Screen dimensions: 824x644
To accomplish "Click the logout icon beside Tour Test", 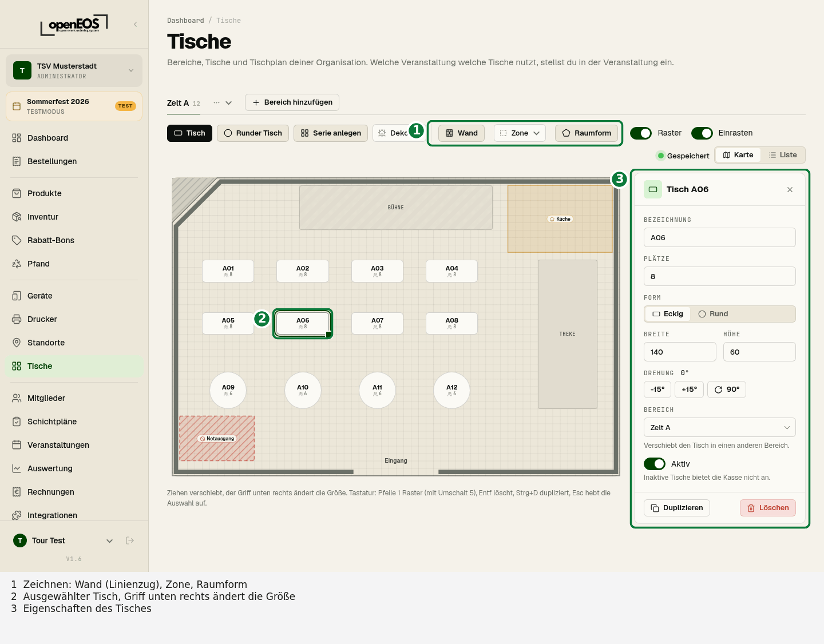I will (130, 540).
